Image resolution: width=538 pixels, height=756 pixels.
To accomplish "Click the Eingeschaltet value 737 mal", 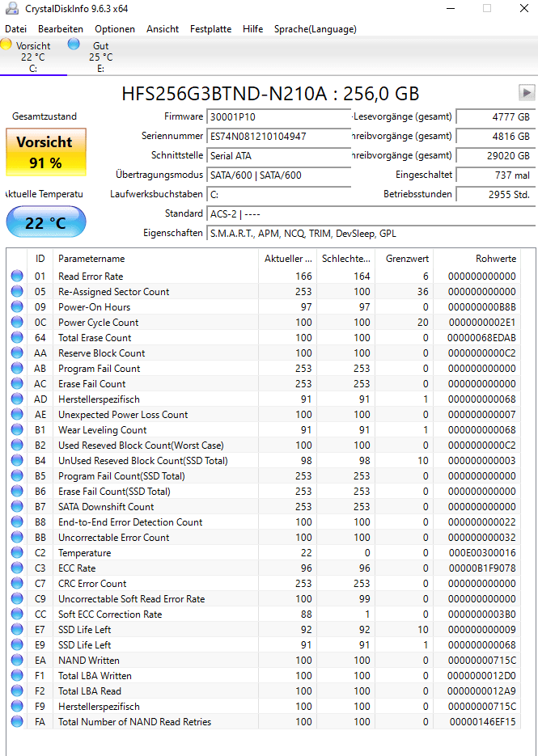I will (496, 175).
